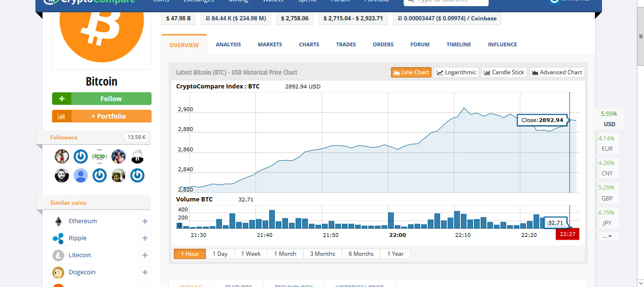
Task: Follow Bitcoin with the green Follow button
Action: click(102, 99)
